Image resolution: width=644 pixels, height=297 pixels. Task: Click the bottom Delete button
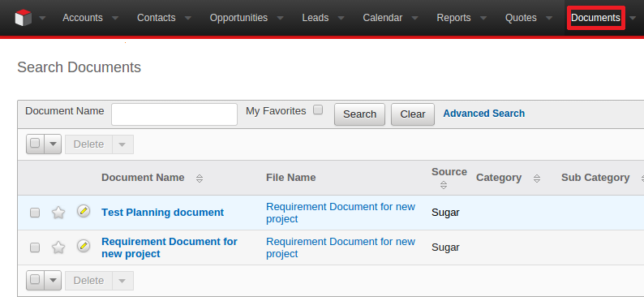click(x=88, y=281)
